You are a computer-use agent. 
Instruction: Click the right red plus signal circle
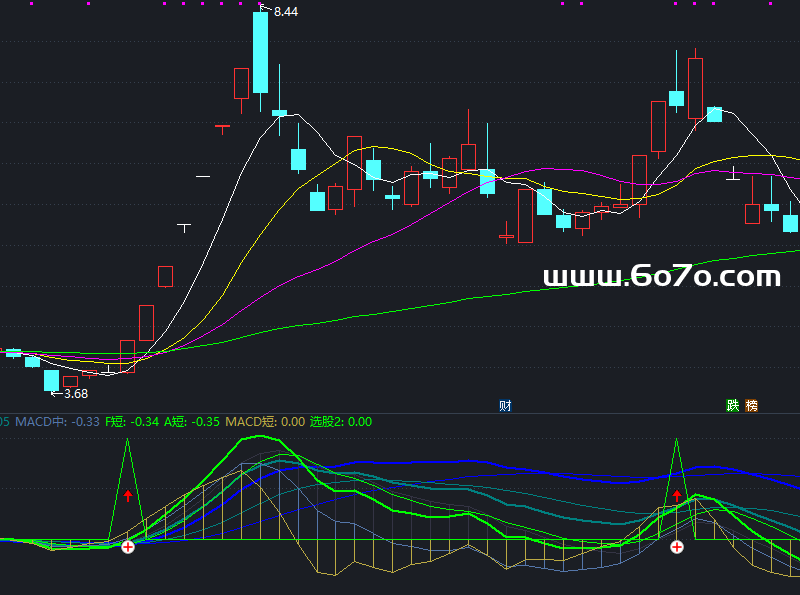(677, 547)
